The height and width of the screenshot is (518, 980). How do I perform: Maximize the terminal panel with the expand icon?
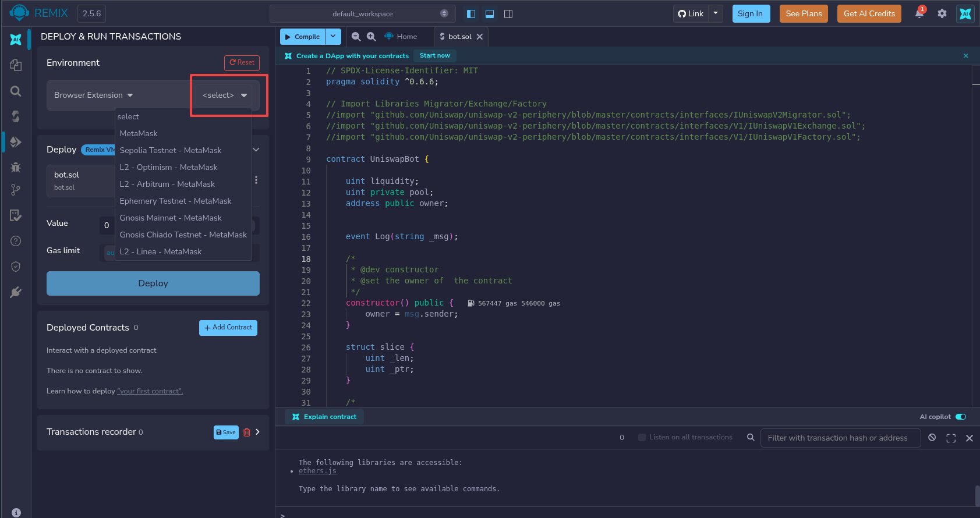[951, 438]
